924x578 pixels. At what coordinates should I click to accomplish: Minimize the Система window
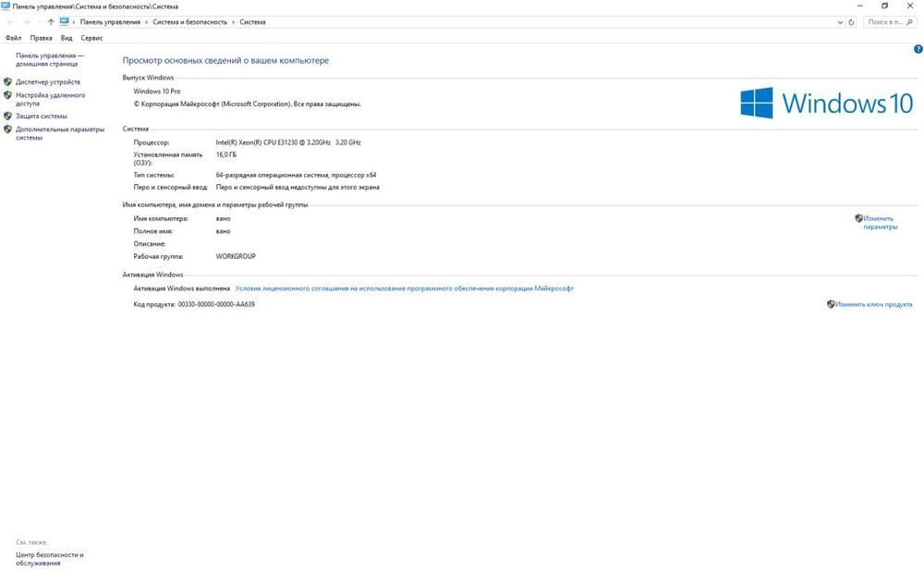coord(859,6)
